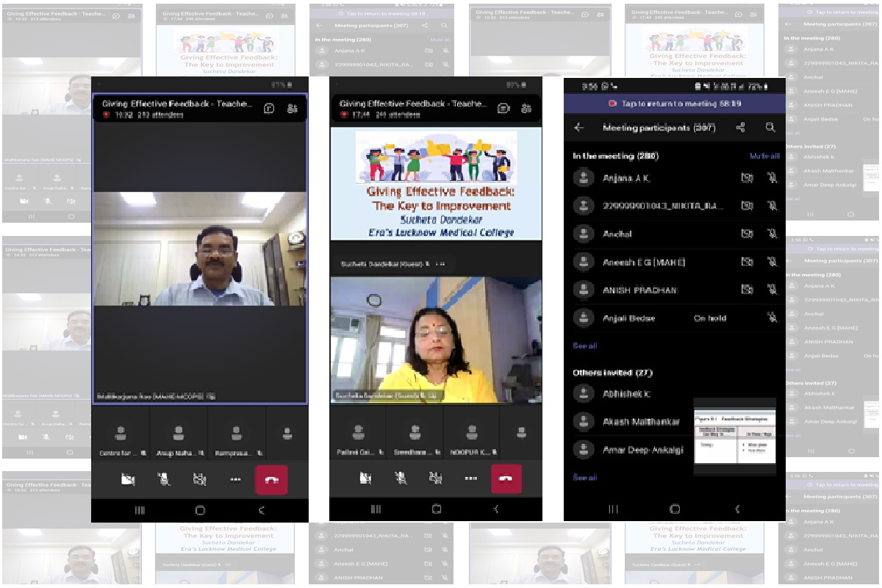Open chat in the 213 attendees meeting

269,109
